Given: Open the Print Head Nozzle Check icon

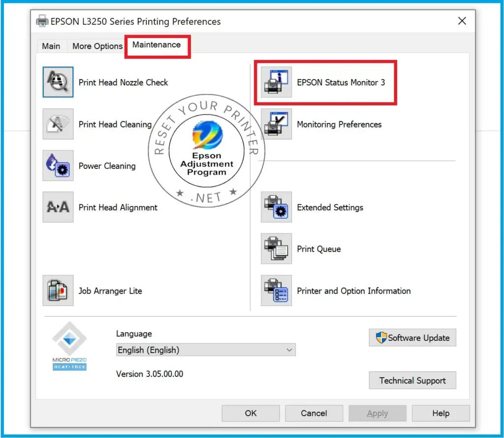Looking at the screenshot, I should click(x=58, y=82).
